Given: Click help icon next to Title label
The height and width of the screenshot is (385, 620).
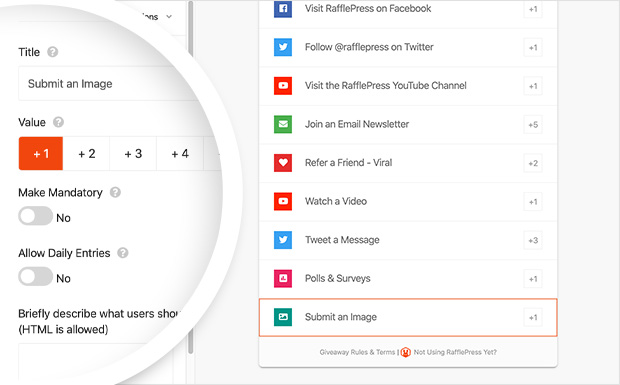Looking at the screenshot, I should click(x=53, y=52).
